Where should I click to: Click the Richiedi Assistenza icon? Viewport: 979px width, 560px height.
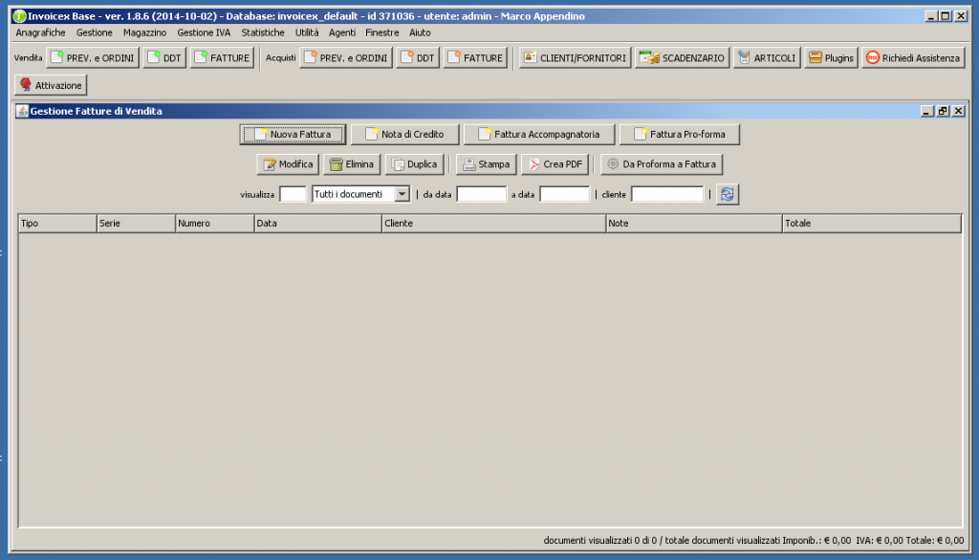click(x=913, y=56)
